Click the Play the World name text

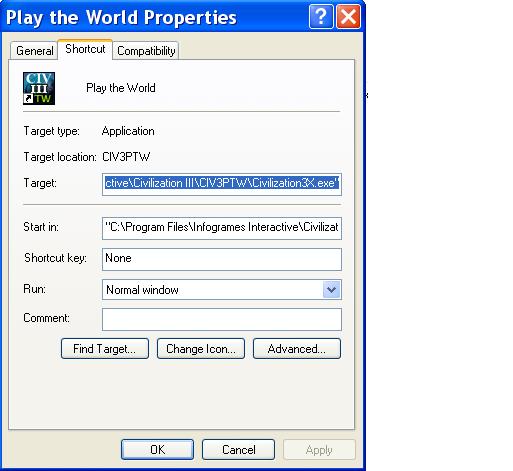121,88
